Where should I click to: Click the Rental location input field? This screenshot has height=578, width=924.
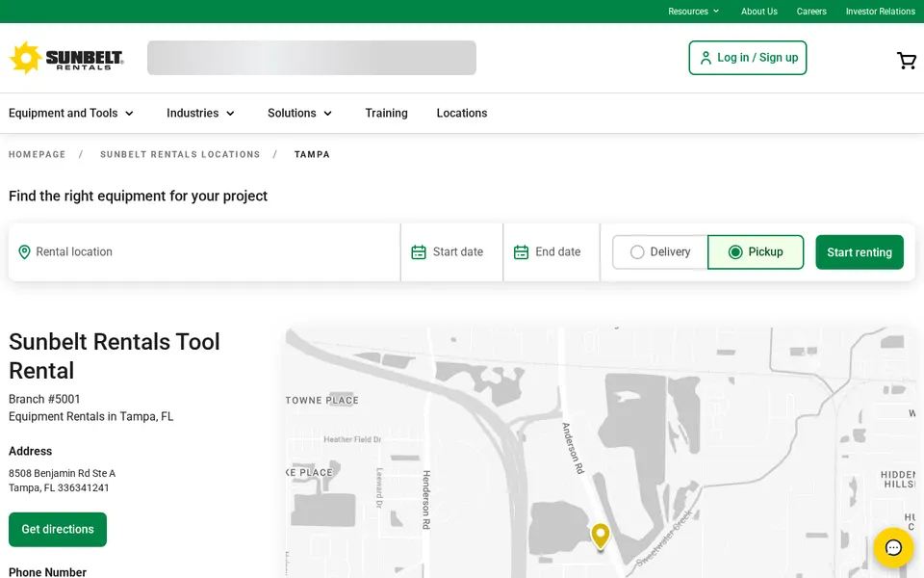(204, 252)
